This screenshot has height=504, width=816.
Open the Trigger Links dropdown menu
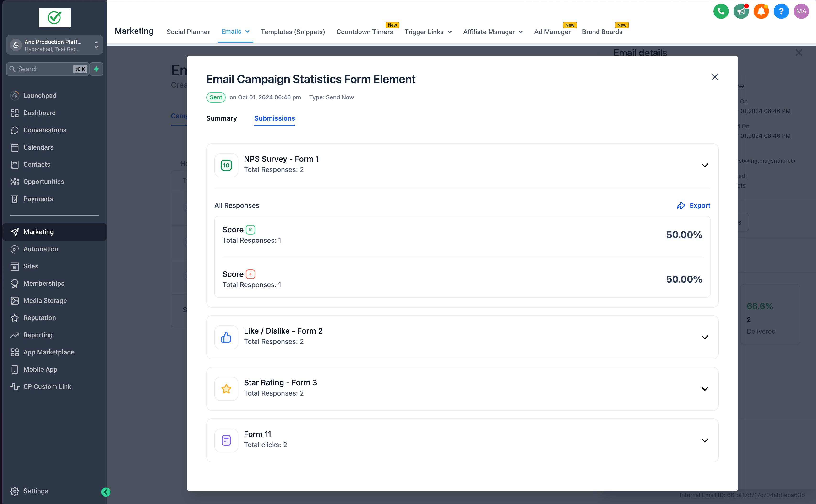pyautogui.click(x=428, y=32)
